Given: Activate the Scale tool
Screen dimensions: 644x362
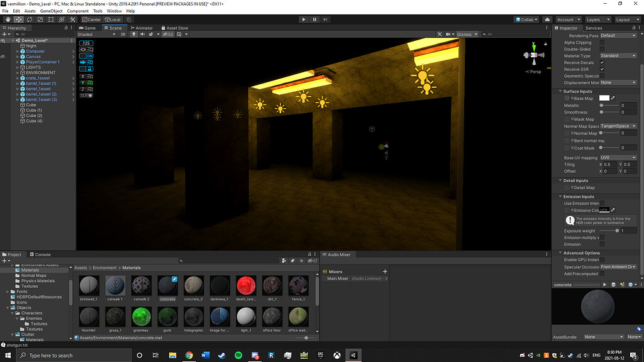Looking at the screenshot, I should tap(40, 19).
